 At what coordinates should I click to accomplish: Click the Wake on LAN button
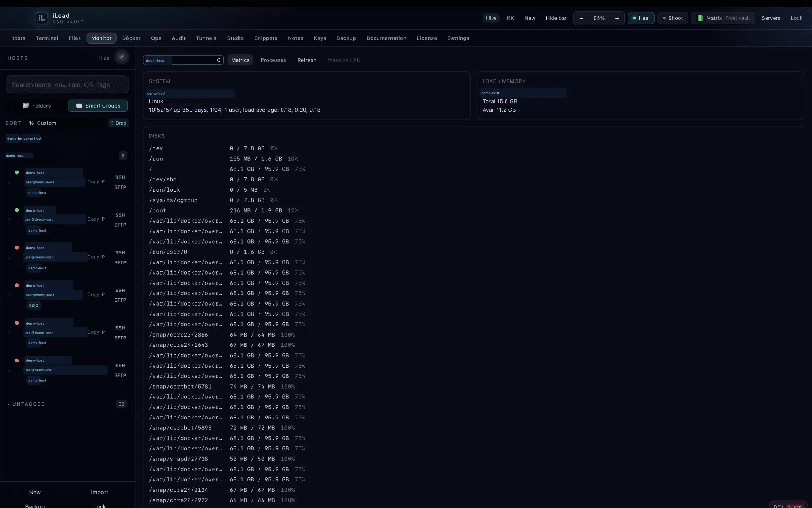[344, 60]
